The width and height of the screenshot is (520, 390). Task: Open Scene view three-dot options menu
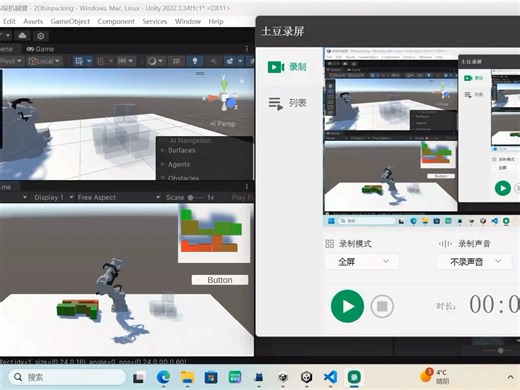[x=247, y=49]
